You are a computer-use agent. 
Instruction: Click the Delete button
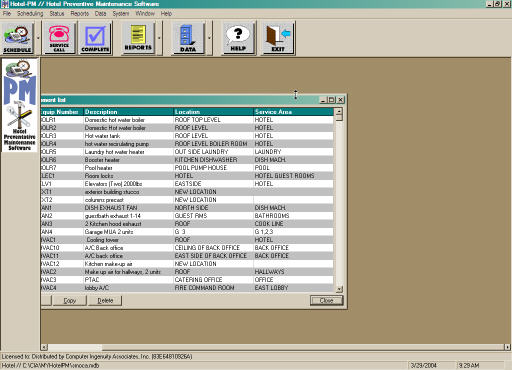[x=105, y=301]
